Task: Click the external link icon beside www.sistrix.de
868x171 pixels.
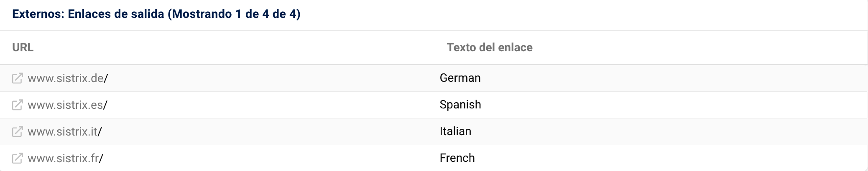Action: (17, 78)
